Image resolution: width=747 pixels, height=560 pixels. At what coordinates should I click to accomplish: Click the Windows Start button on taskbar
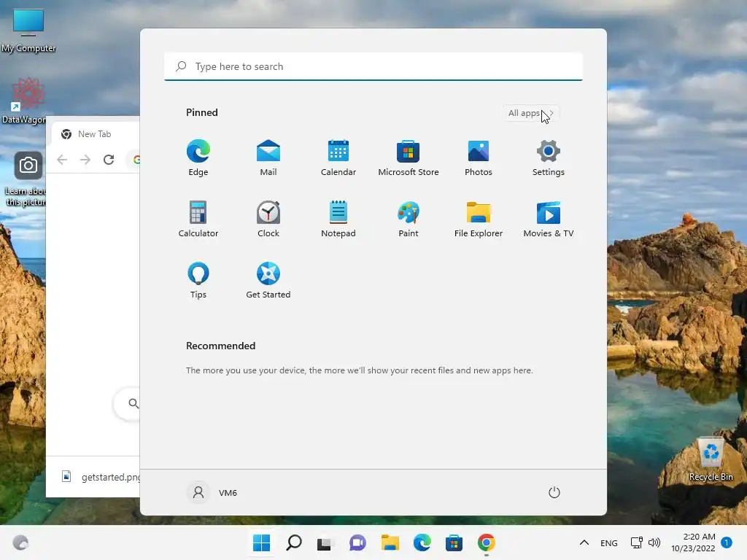(x=262, y=542)
